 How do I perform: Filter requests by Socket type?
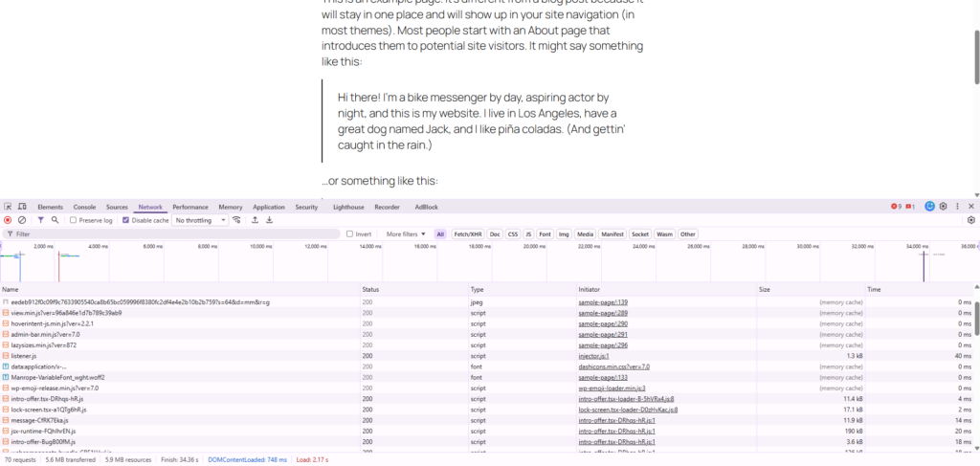640,234
